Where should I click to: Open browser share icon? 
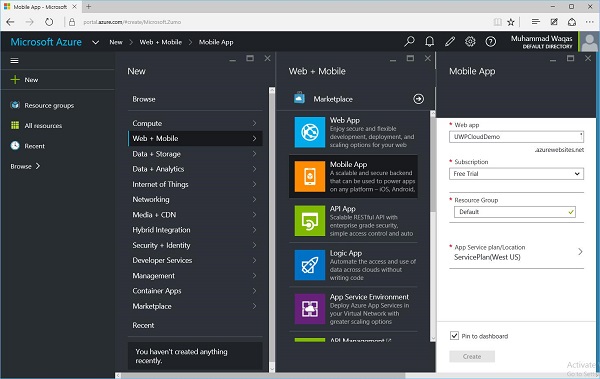tap(572, 22)
